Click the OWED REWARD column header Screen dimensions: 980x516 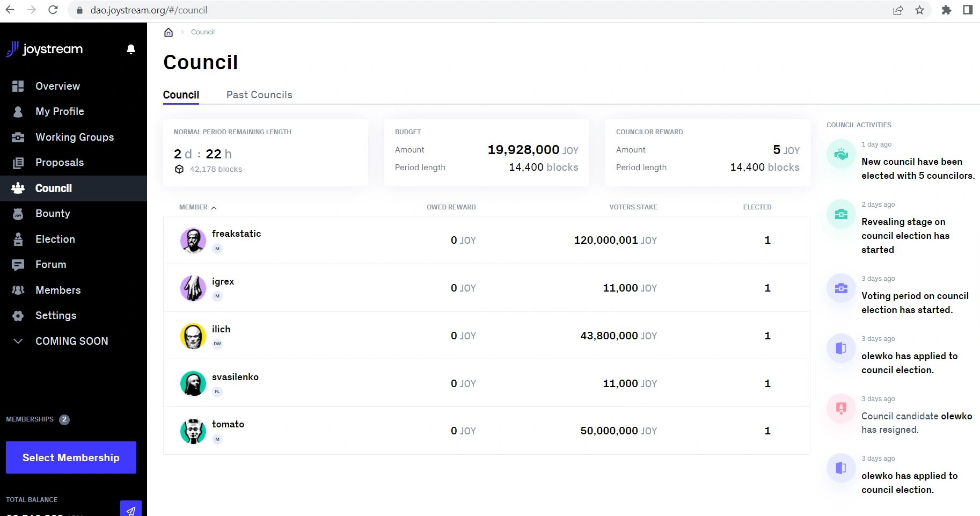coord(451,207)
